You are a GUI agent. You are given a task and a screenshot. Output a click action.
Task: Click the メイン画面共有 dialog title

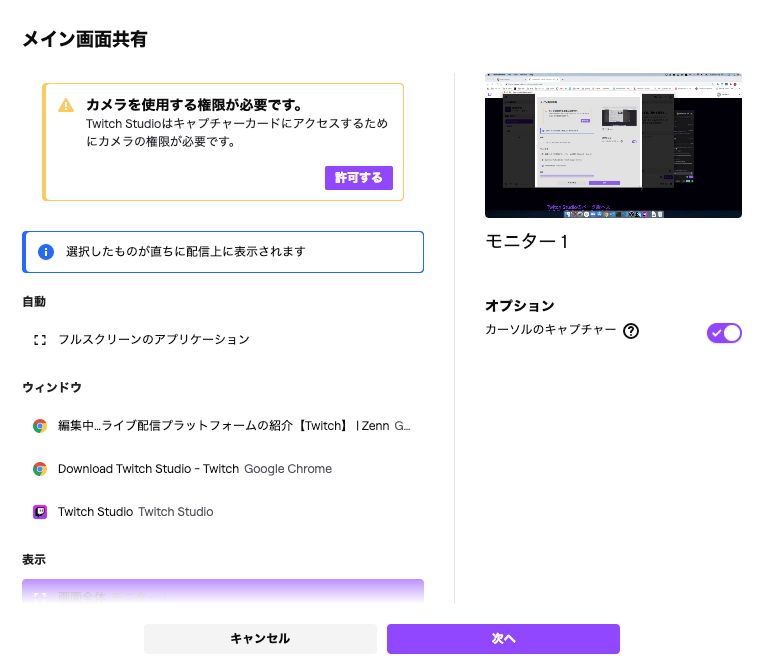pos(85,39)
